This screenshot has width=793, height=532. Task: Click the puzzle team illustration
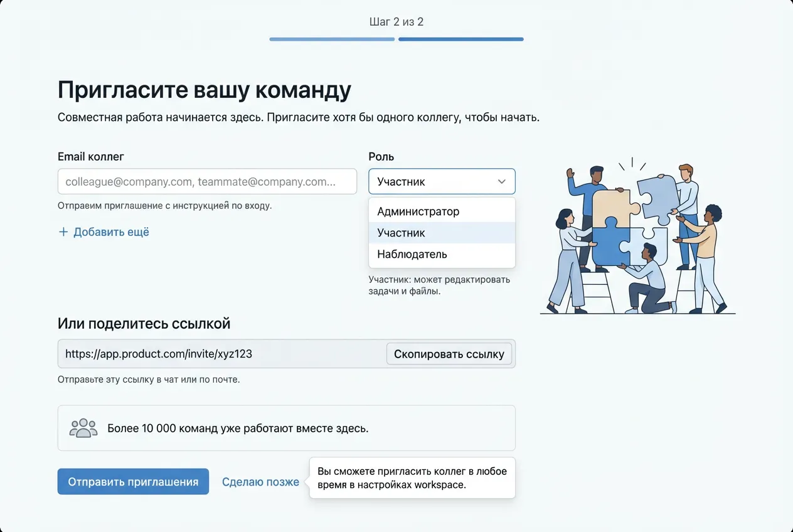[x=637, y=238]
